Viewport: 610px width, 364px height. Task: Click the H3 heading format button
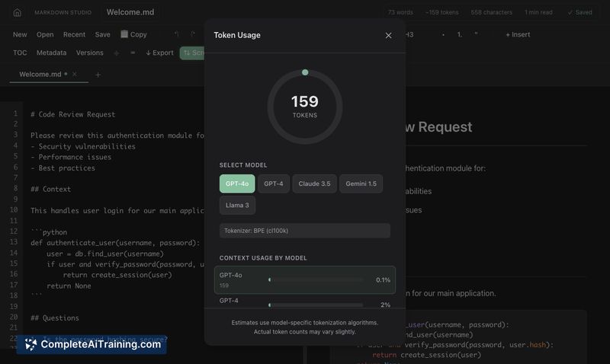409,34
